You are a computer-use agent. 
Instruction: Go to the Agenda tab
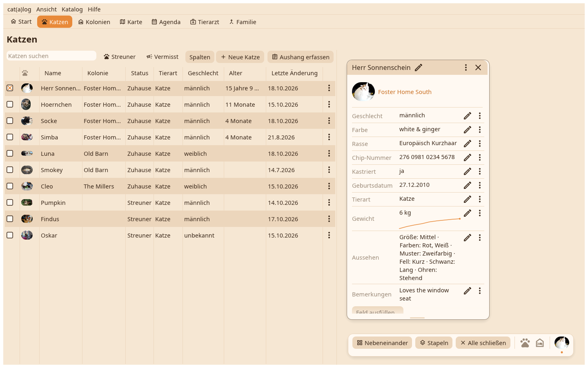[x=166, y=22]
